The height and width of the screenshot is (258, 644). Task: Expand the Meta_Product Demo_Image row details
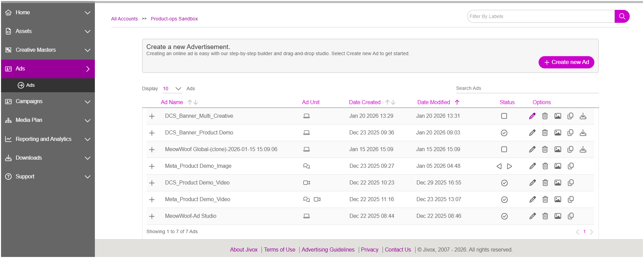[x=152, y=166]
